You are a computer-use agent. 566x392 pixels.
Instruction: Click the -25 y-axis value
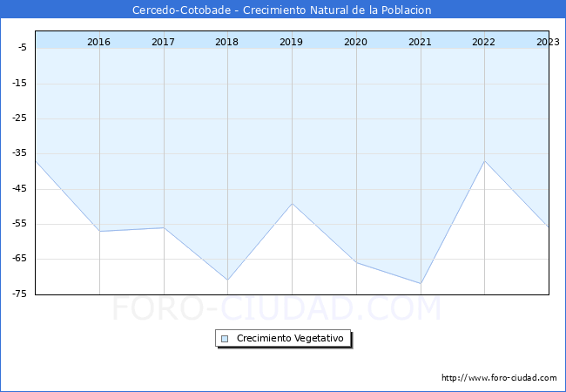19,118
